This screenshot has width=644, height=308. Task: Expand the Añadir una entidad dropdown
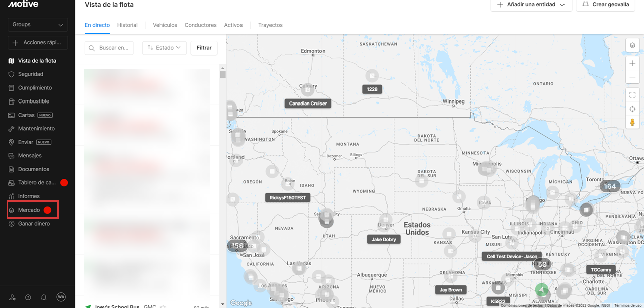(531, 5)
